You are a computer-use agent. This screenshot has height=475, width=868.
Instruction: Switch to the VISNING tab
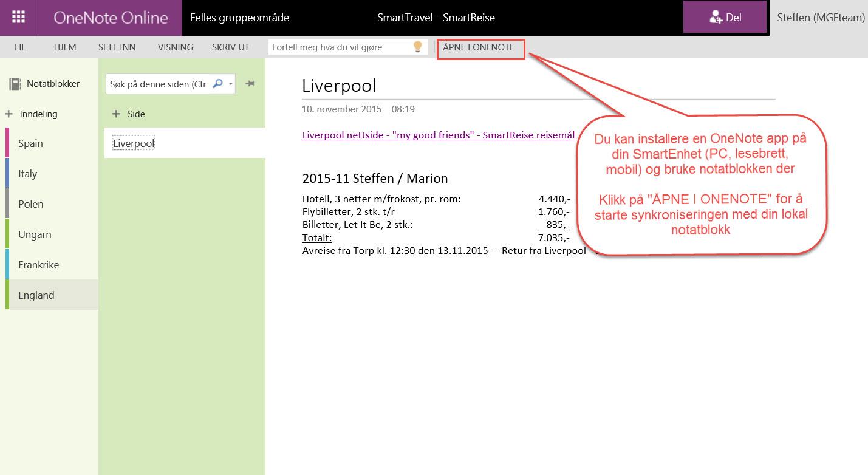[x=175, y=47]
